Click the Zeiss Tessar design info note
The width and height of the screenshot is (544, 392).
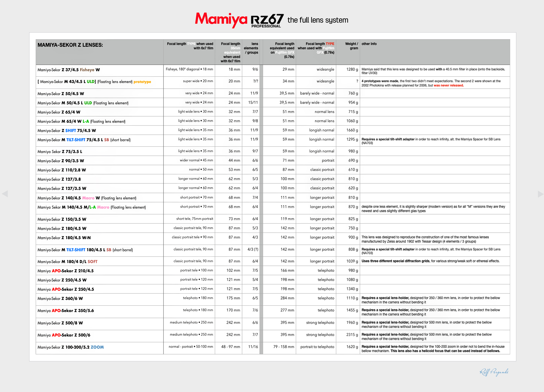coord(425,239)
